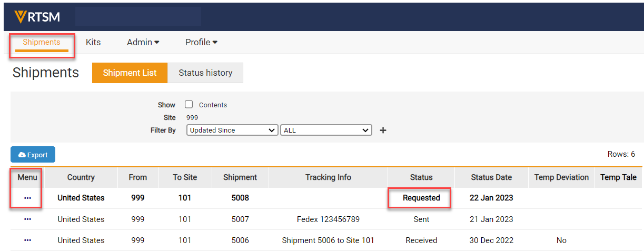644x252 pixels.
Task: Click the Fedex 123456789 tracking info
Action: pos(328,219)
